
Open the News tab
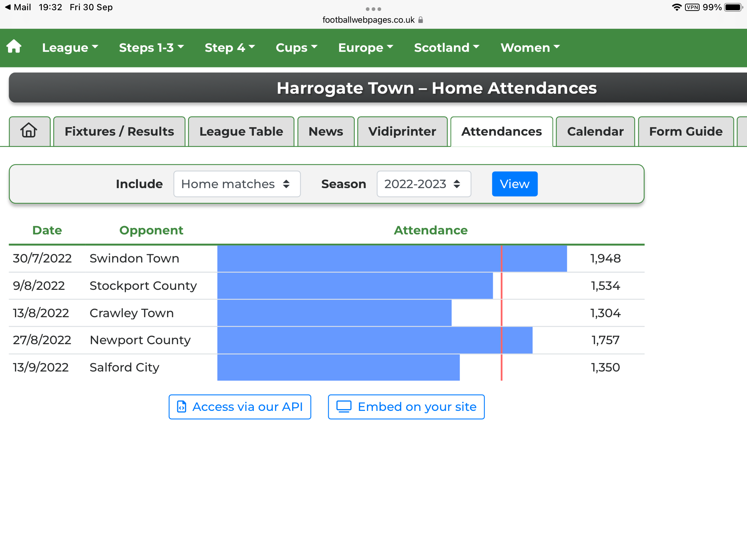click(x=326, y=131)
